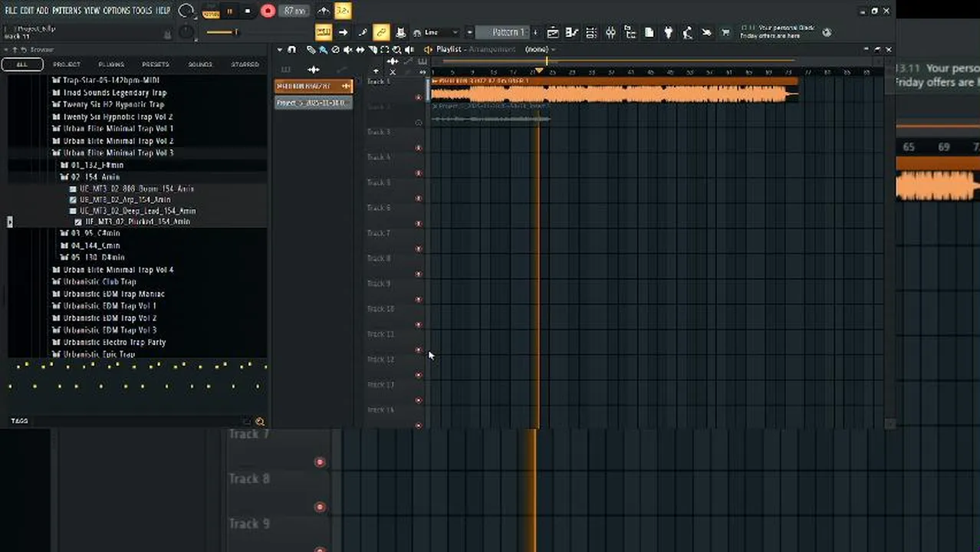This screenshot has width=980, height=552.
Task: Open the HELP menu
Action: (163, 10)
